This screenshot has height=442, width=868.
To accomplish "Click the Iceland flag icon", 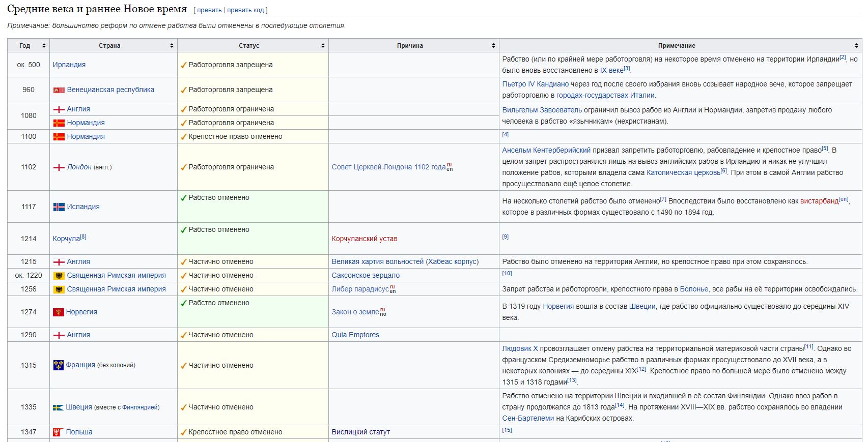I will [x=59, y=207].
